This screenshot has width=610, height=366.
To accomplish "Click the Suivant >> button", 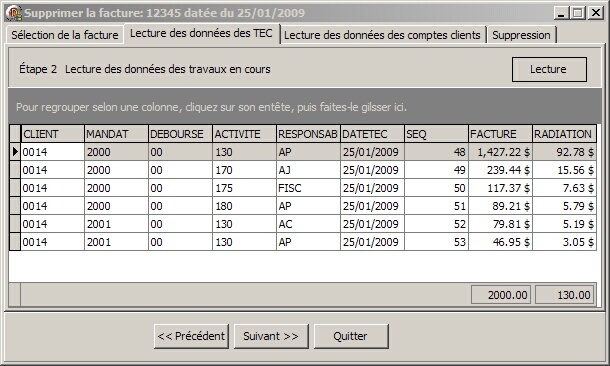I will 271,336.
